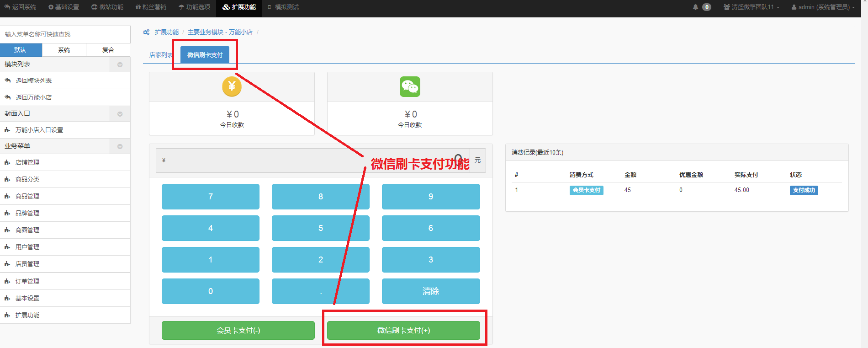
Task: Click the 扩展功能 breadcrumb link
Action: 167,32
